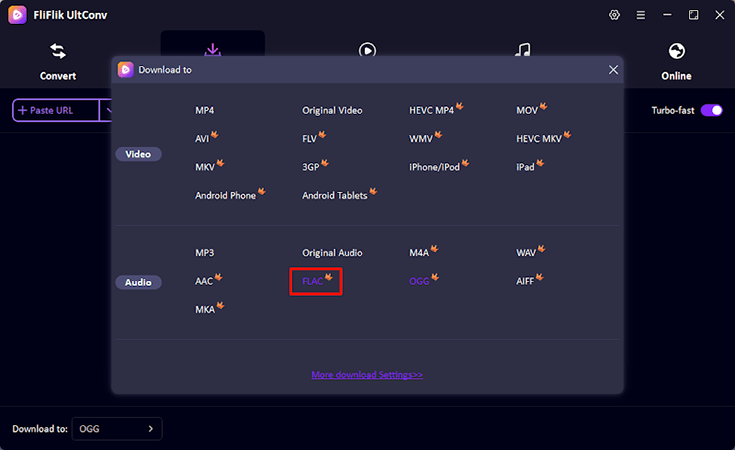Maximize the FliFlik UltConv window
Image resolution: width=735 pixels, height=450 pixels.
coord(693,15)
